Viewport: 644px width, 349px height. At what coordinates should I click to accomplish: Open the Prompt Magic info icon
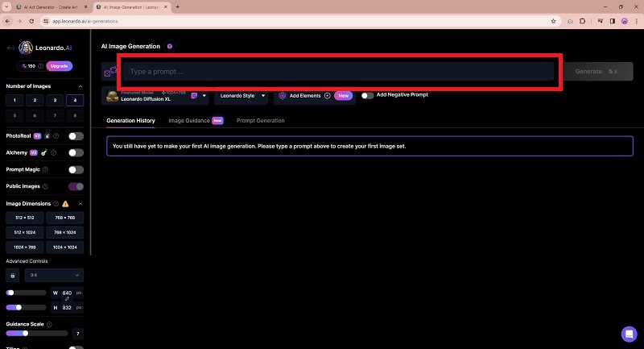tap(46, 169)
